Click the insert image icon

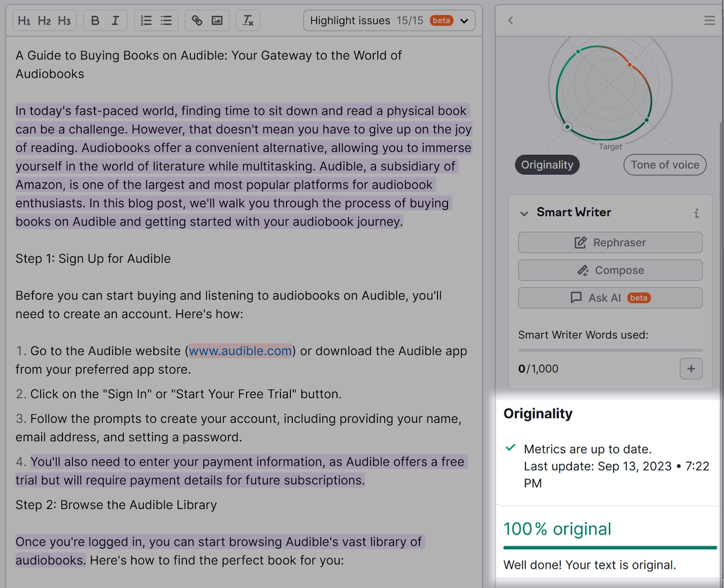coord(217,20)
